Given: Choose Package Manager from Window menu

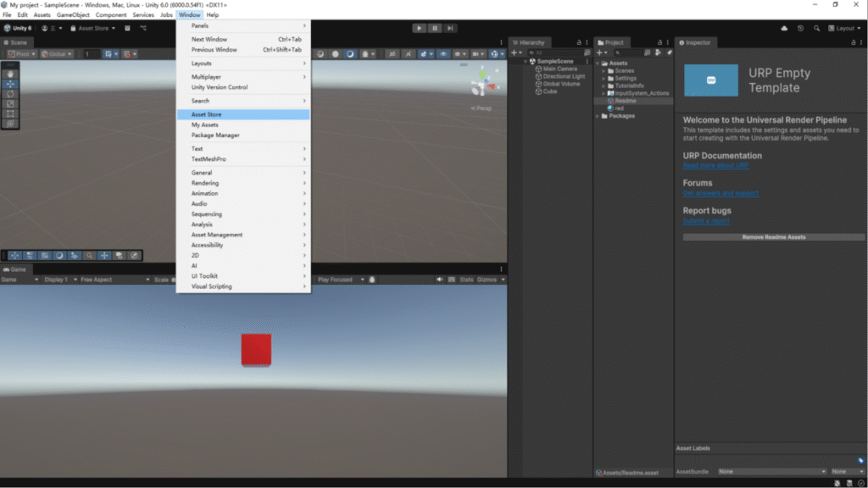Looking at the screenshot, I should (243, 135).
